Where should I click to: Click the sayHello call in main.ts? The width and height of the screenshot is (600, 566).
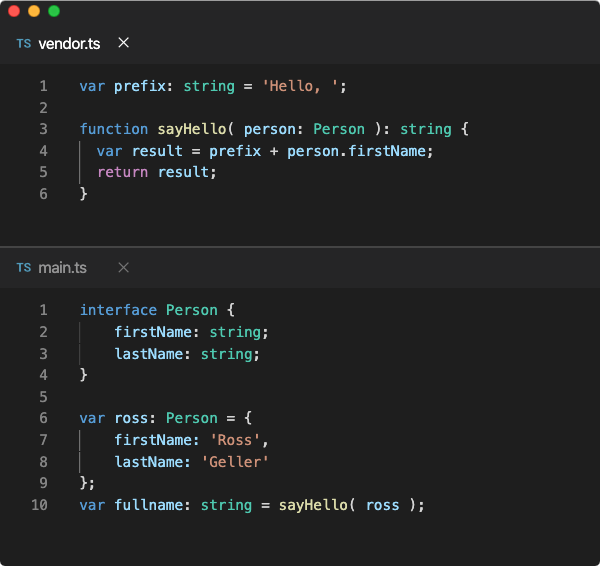313,505
